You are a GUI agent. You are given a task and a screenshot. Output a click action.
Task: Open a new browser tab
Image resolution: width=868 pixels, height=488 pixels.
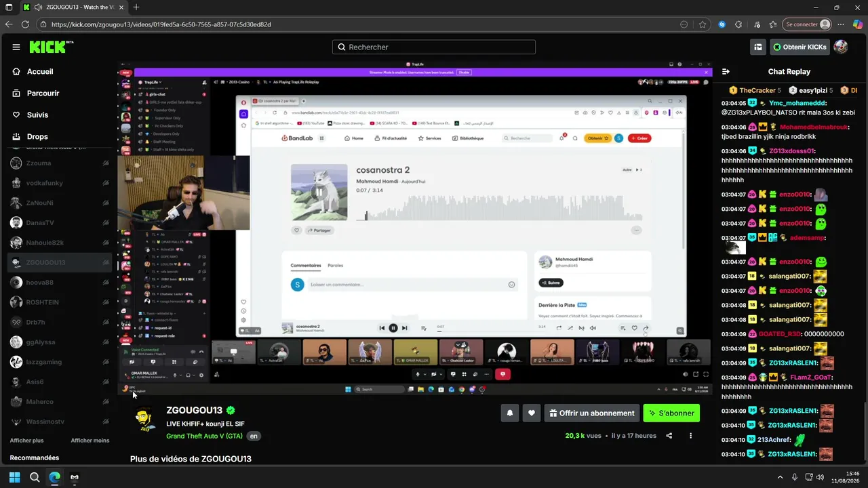[136, 7]
